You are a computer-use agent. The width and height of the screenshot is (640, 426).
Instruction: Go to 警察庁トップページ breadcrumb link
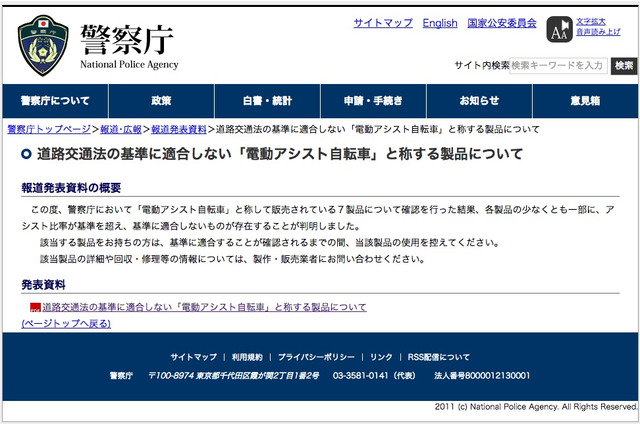[x=49, y=129]
